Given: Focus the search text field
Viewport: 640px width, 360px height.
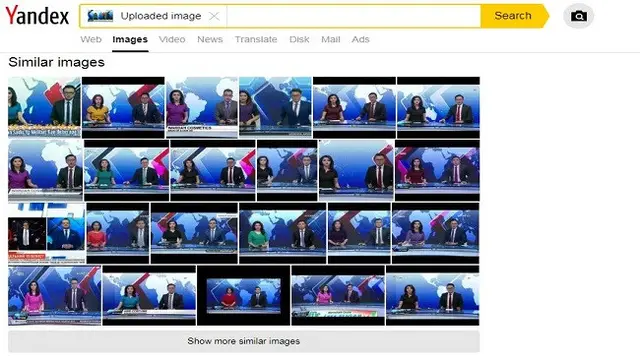Looking at the screenshot, I should click(353, 16).
